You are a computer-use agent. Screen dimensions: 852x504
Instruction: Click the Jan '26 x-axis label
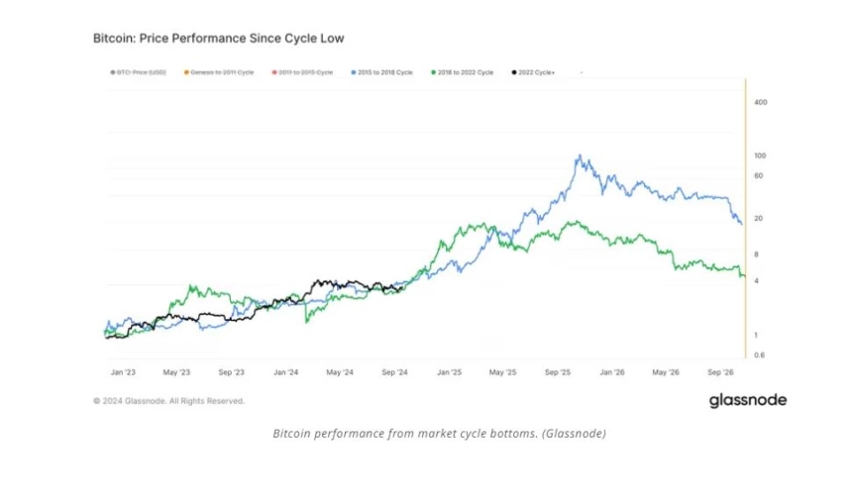tap(612, 372)
